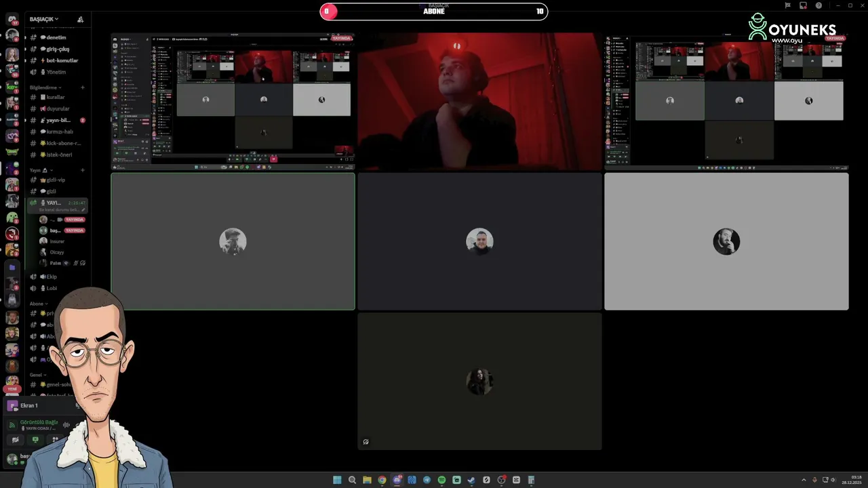Toggle the camera button in voice panel
The image size is (868, 488).
coord(16,440)
